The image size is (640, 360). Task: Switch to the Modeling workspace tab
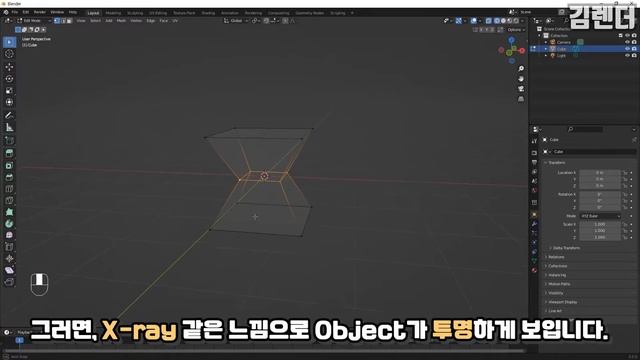click(113, 13)
